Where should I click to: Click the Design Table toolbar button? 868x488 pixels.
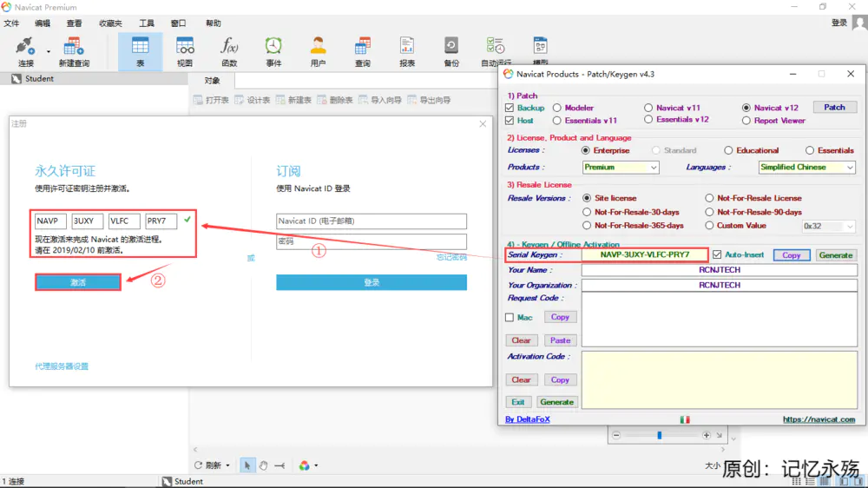[x=253, y=100]
